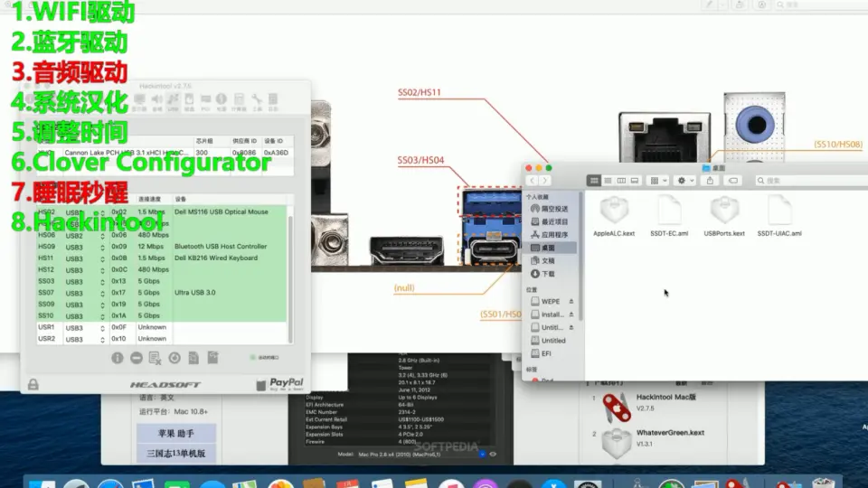Open connector type dropdown for HS09 row

coord(102,248)
